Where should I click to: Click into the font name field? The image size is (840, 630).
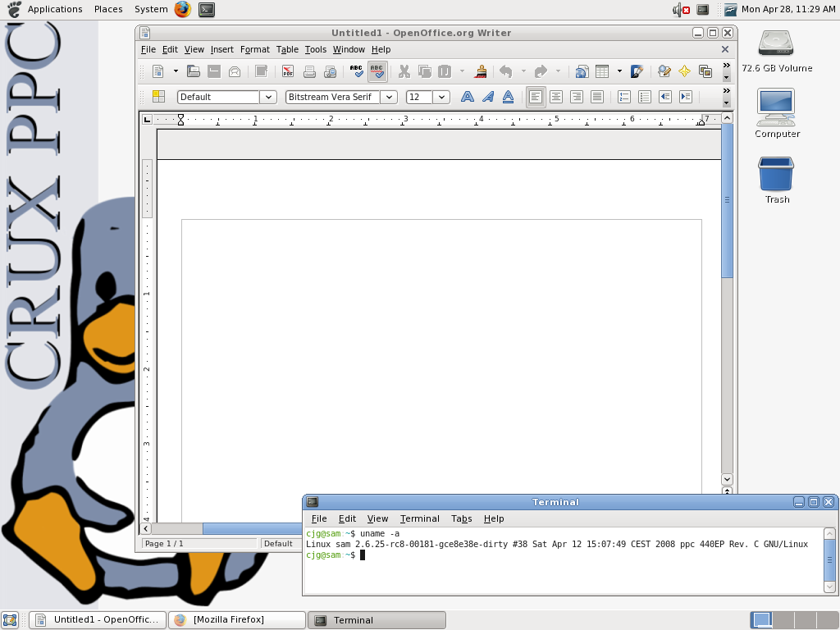tap(333, 97)
